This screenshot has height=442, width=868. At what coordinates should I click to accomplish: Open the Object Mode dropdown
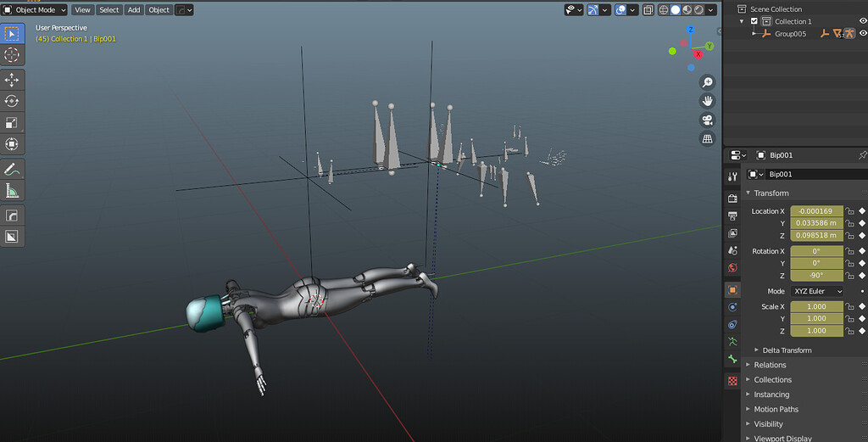pyautogui.click(x=35, y=10)
